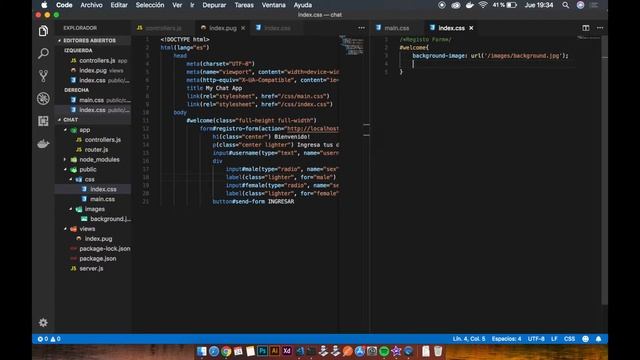Open the Debug view (crossed-out bug icon)
Screen dimensions: 640x360
[x=43, y=98]
